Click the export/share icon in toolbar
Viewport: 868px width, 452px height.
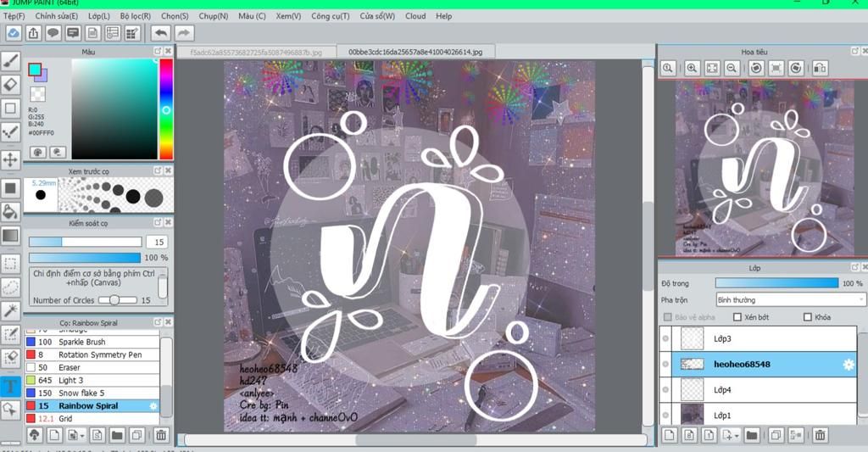pyautogui.click(x=33, y=33)
